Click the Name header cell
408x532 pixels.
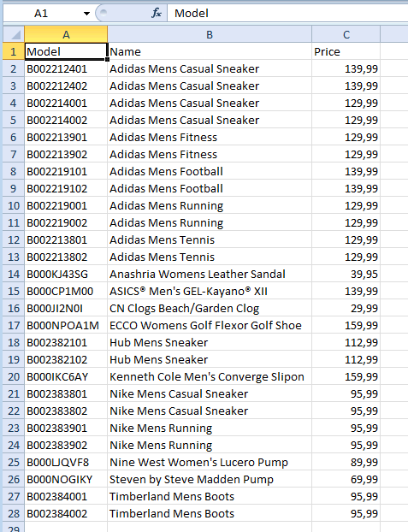click(210, 51)
